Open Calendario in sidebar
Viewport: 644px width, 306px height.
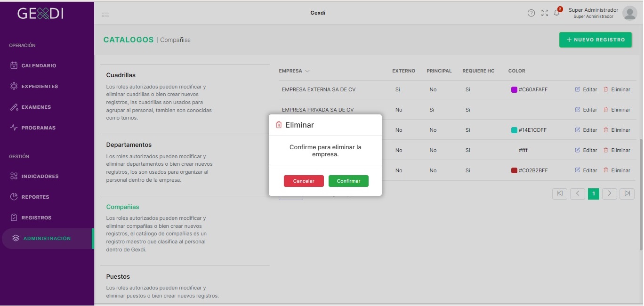click(x=39, y=65)
